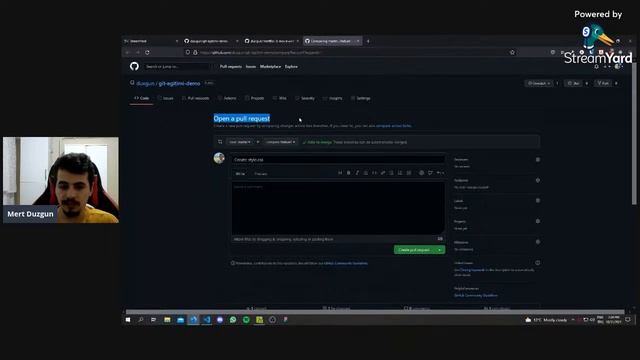Apply bold using the B toolbar icon
The width and height of the screenshot is (640, 360).
point(349,173)
